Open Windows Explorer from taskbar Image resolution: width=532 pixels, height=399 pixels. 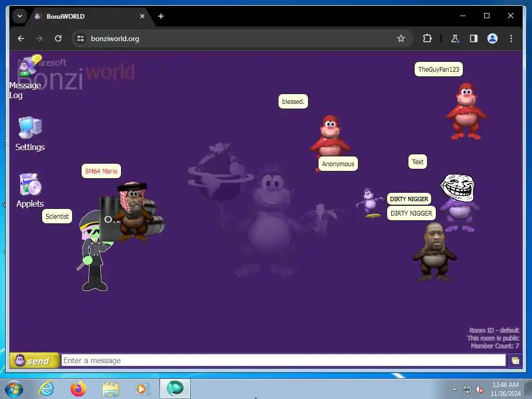pos(111,389)
